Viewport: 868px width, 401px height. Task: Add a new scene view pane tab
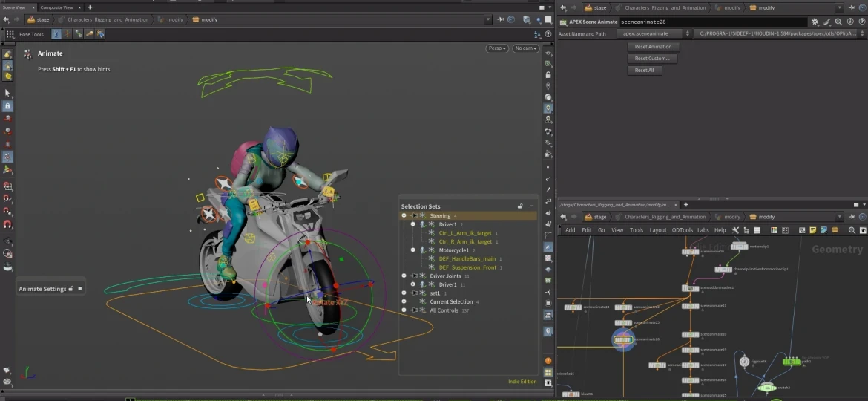90,7
